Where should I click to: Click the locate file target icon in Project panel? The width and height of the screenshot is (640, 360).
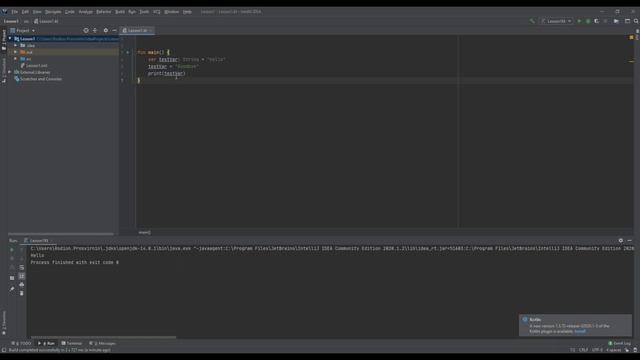86,31
